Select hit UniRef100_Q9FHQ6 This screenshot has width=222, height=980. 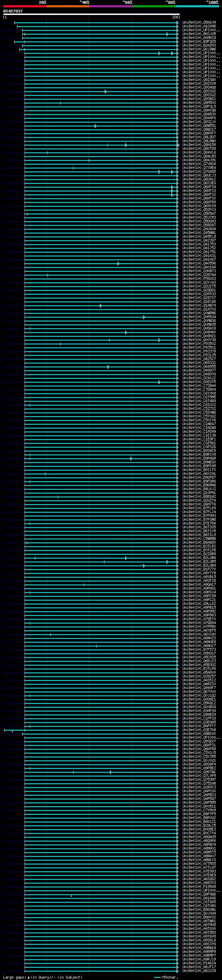click(199, 894)
